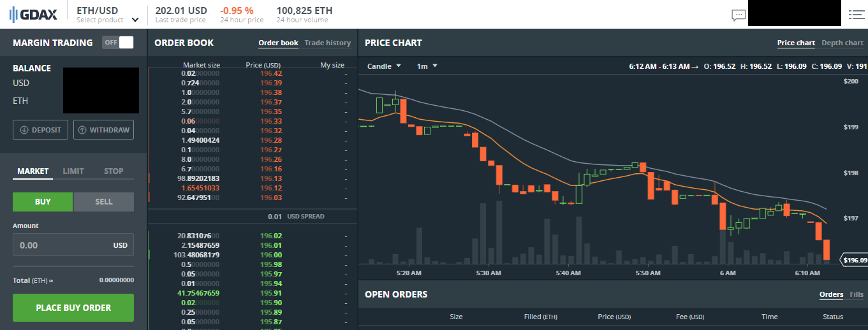
Task: Select ask price 196.35
Action: 271,111
